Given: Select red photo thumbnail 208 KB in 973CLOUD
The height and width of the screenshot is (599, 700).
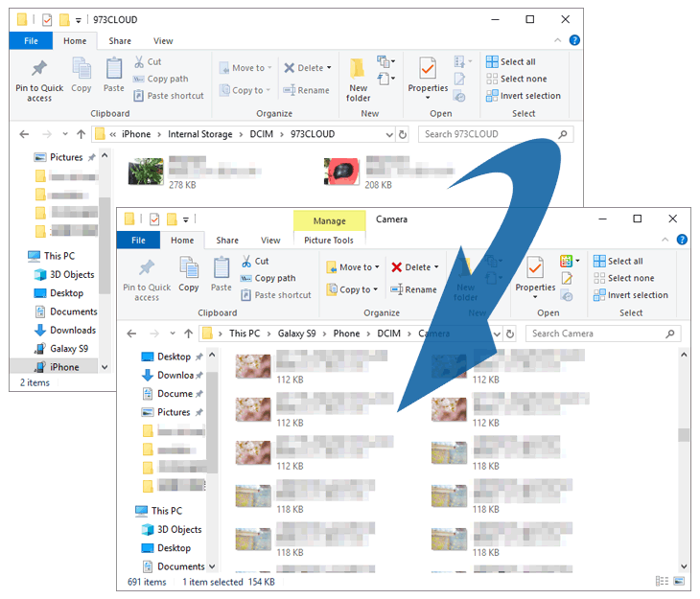Looking at the screenshot, I should coord(341,172).
